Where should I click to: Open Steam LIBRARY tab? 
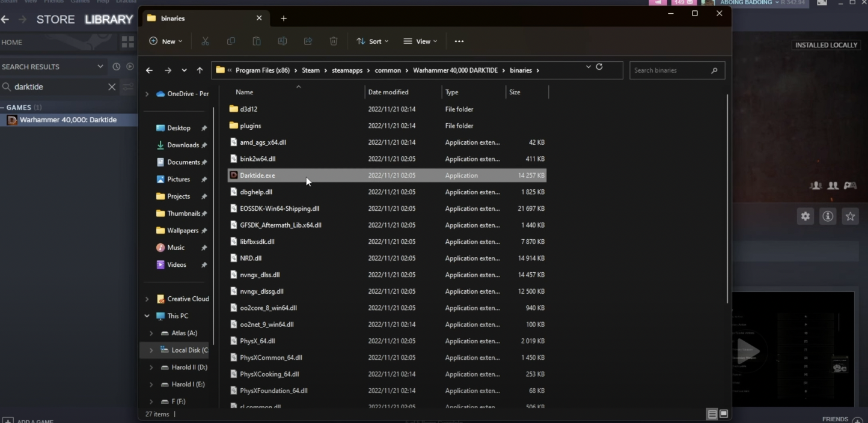[x=109, y=19]
